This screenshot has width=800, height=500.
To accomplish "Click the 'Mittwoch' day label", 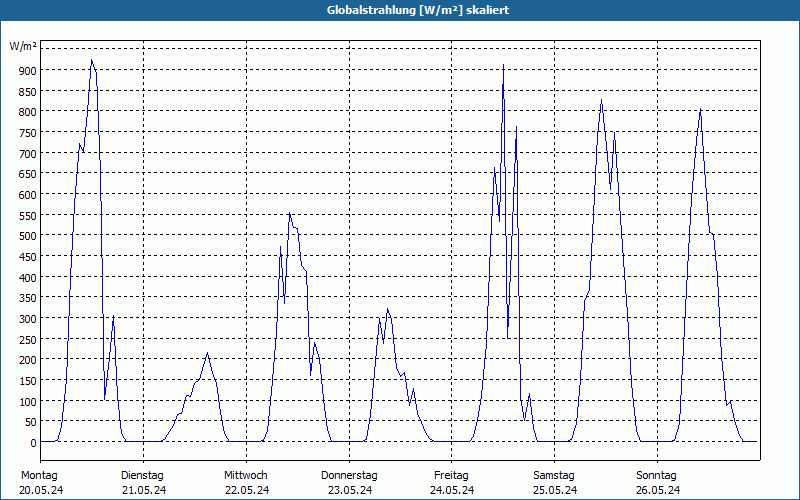I will click(x=245, y=476).
